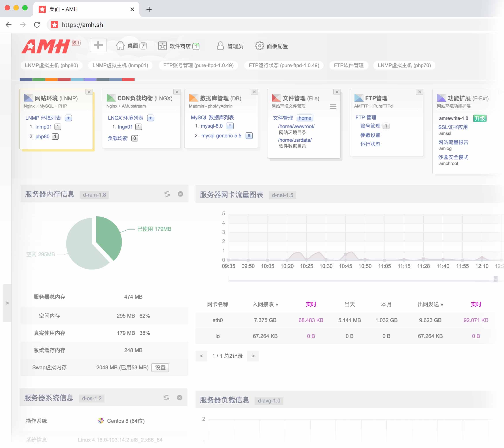The height and width of the screenshot is (448, 504).
Task: Open FTP 参数设置 link
Action: pos(370,135)
